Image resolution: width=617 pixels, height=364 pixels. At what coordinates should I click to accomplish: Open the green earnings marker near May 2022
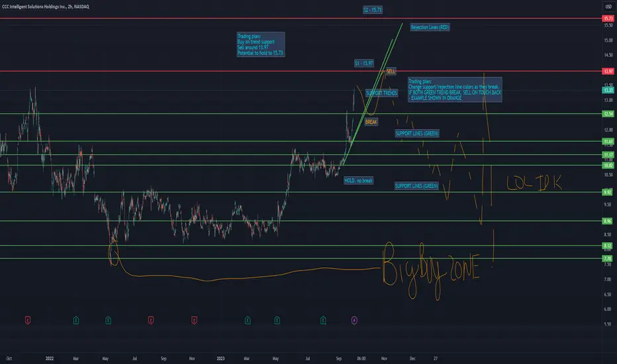coord(108,320)
